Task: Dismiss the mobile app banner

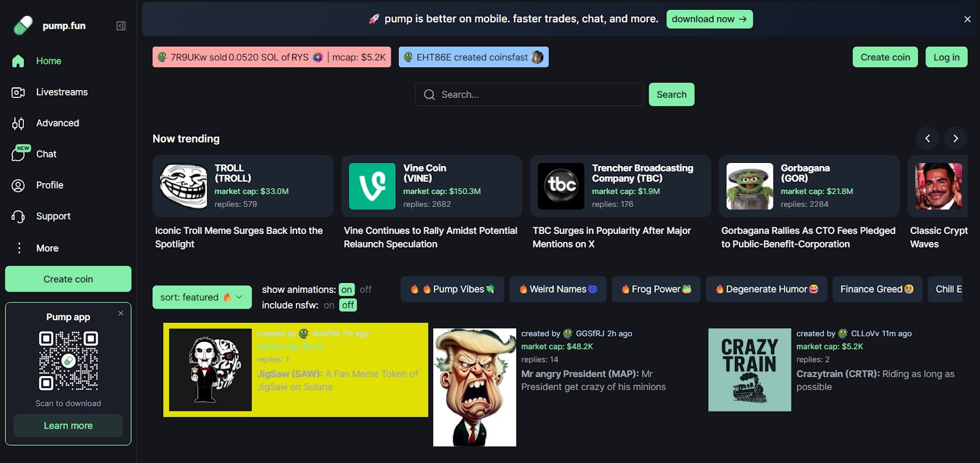Action: coord(967,19)
